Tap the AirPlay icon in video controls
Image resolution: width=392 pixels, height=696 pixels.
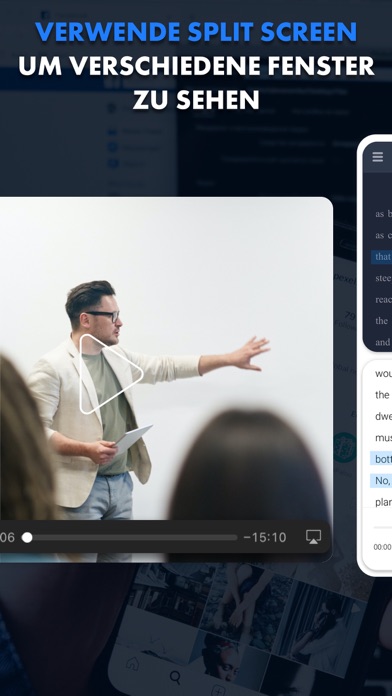point(313,537)
